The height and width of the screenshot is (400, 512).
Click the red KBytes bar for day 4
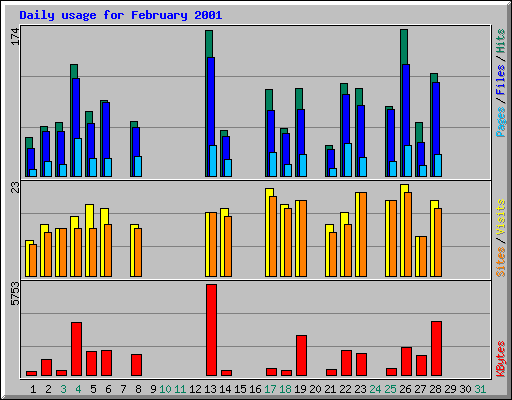coord(76,349)
